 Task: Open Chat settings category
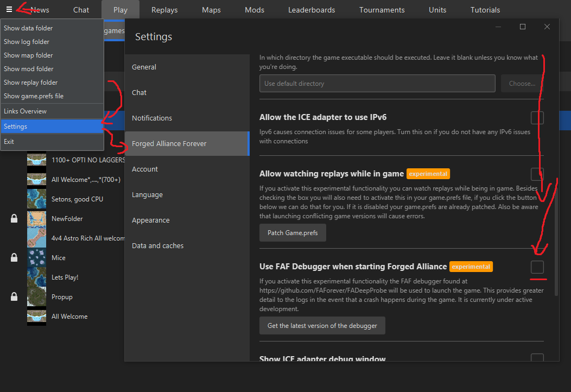[x=187, y=92]
